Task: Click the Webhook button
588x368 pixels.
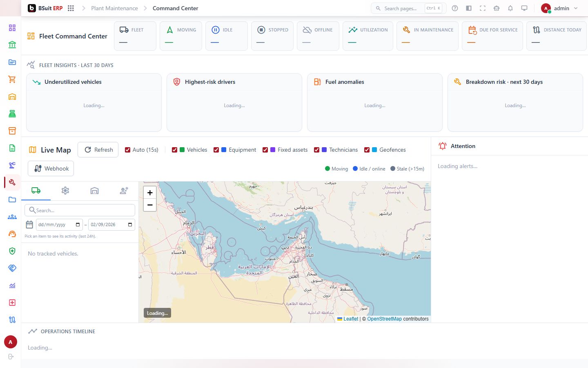Action: [51, 168]
